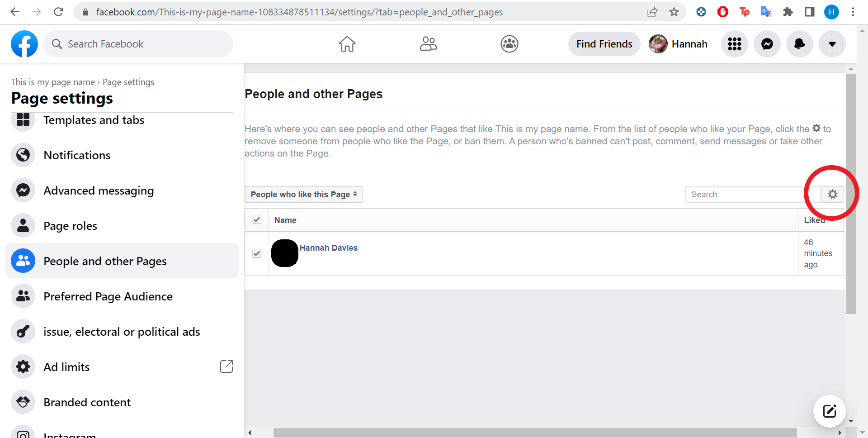The width and height of the screenshot is (868, 438).
Task: Click the browser share page icon
Action: click(652, 12)
